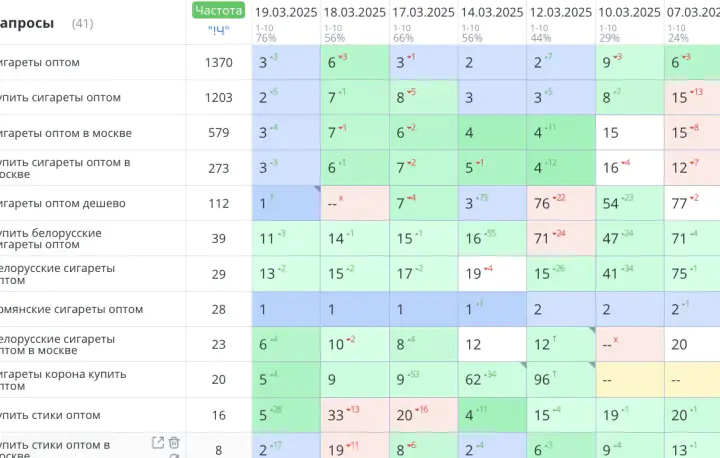The height and width of the screenshot is (458, 720).
Task: Click the 18.03.2025 date header
Action: 354,12
